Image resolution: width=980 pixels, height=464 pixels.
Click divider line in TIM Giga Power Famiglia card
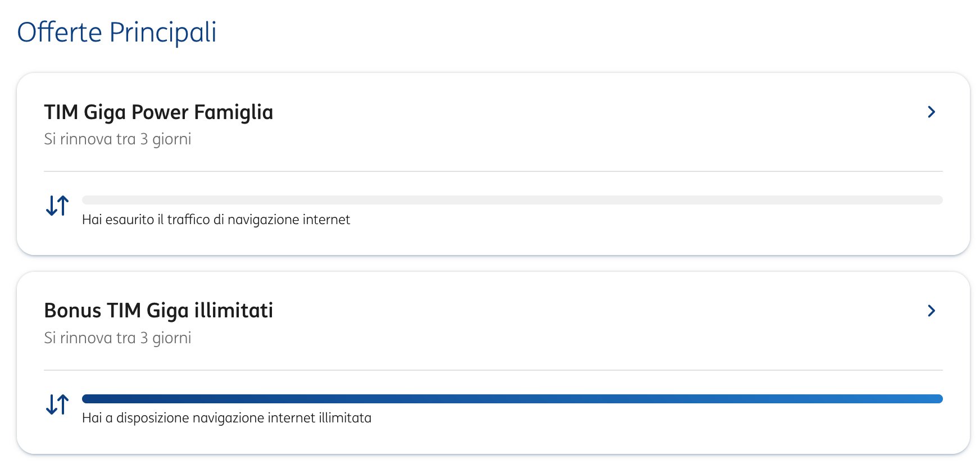pyautogui.click(x=493, y=171)
